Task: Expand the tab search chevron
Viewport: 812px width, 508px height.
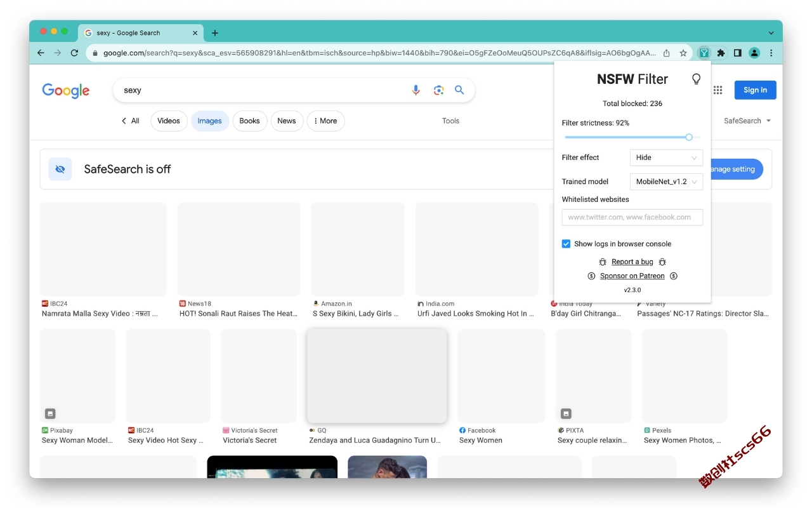Action: 771,33
